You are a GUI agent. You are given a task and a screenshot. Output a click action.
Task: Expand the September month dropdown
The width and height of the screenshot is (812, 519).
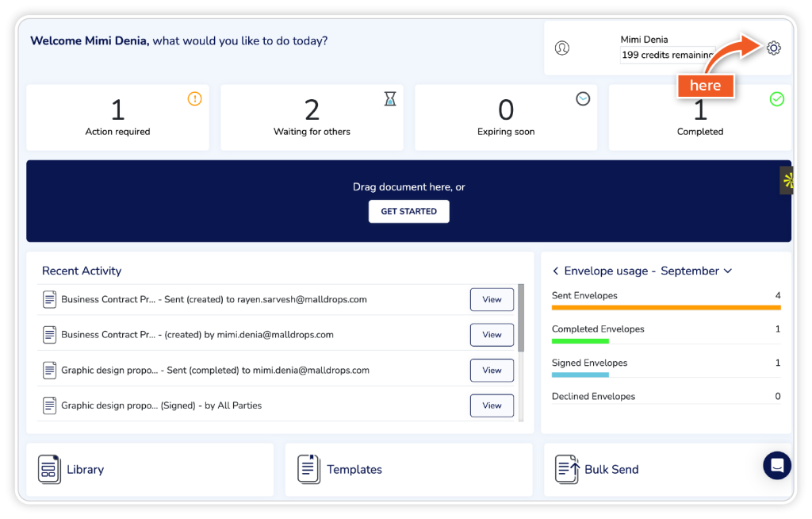[x=728, y=271]
